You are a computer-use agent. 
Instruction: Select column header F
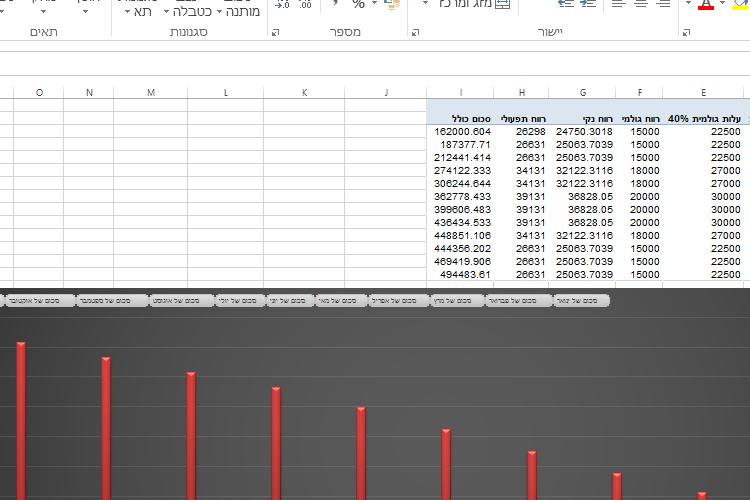pyautogui.click(x=640, y=93)
